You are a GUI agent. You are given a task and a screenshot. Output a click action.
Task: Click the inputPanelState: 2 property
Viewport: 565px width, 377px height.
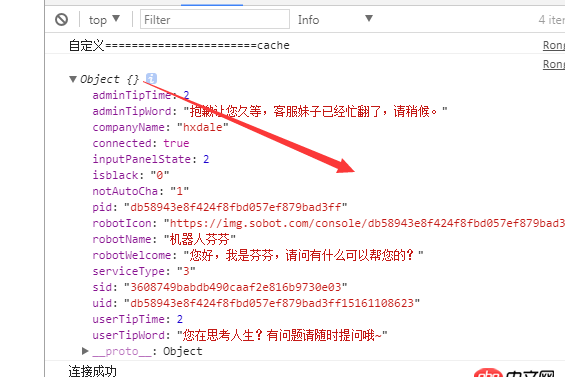click(151, 159)
